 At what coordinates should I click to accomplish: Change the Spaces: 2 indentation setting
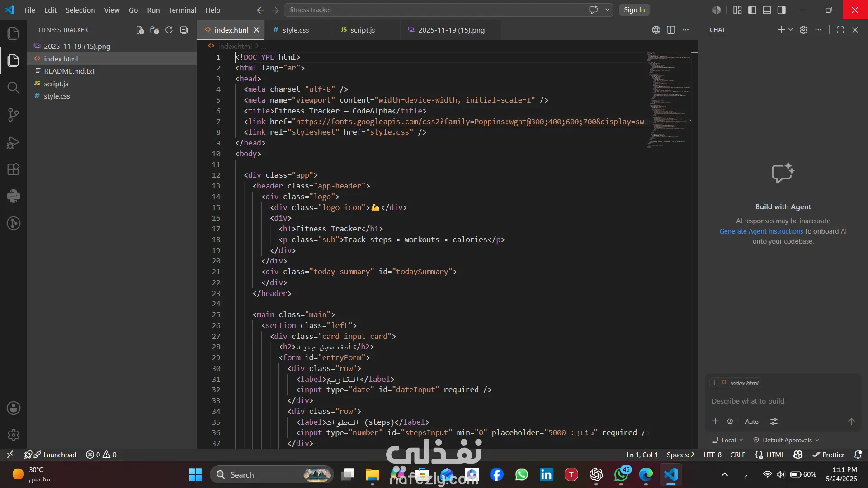click(680, 455)
